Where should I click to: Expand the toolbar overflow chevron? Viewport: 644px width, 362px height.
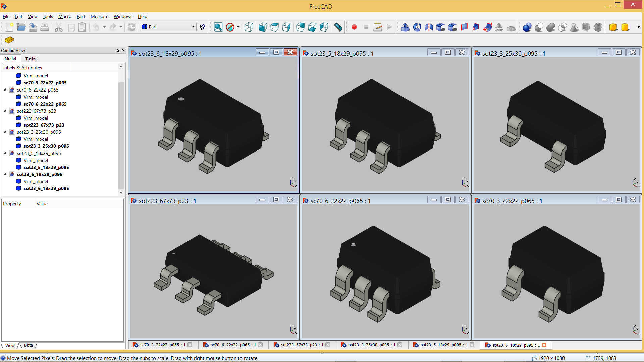tap(639, 27)
